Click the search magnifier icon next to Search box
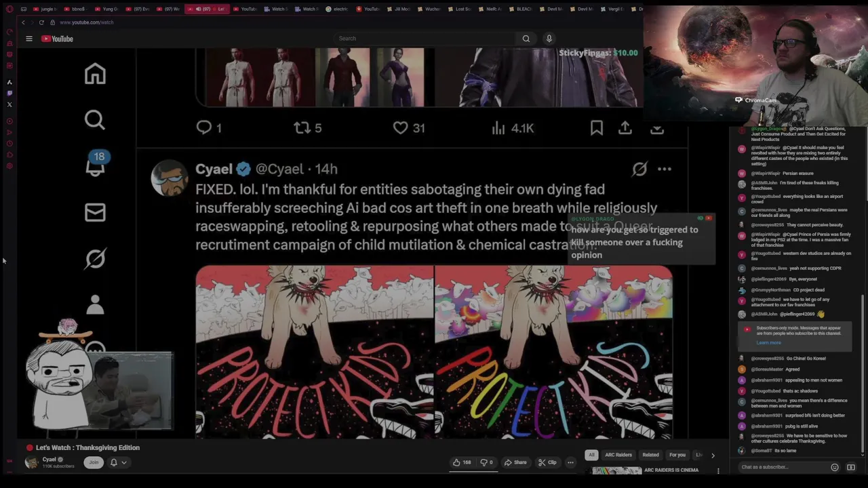Viewport: 868px width, 488px height. 526,39
